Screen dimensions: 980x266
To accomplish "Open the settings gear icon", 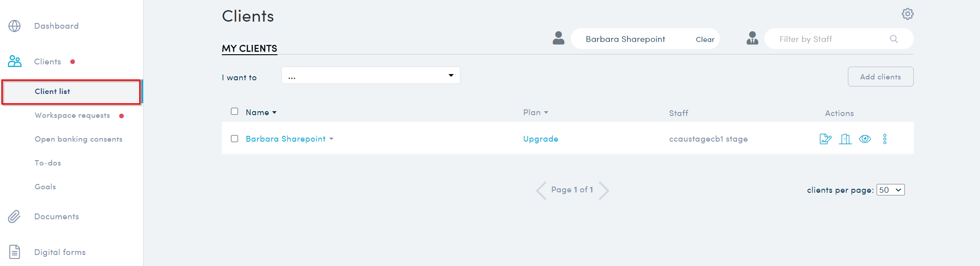I will (x=908, y=14).
